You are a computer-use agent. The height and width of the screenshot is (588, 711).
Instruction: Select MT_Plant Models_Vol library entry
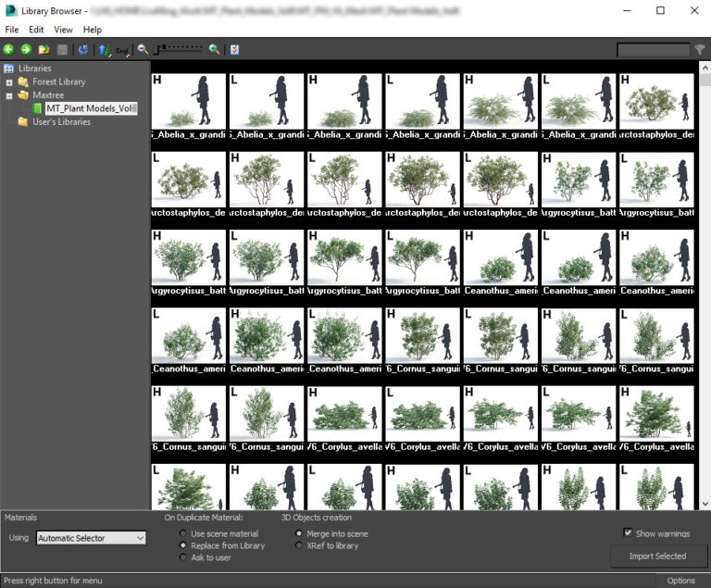pyautogui.click(x=91, y=108)
